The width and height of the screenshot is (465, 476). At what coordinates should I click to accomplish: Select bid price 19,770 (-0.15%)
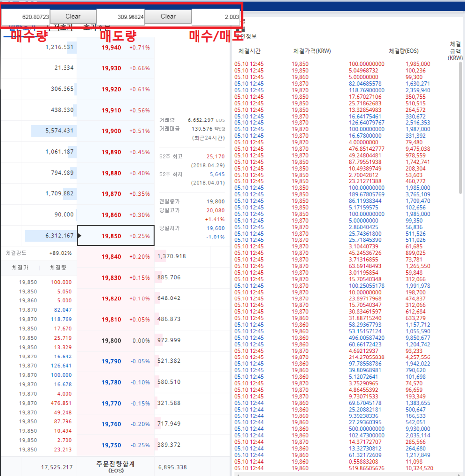[x=116, y=404]
